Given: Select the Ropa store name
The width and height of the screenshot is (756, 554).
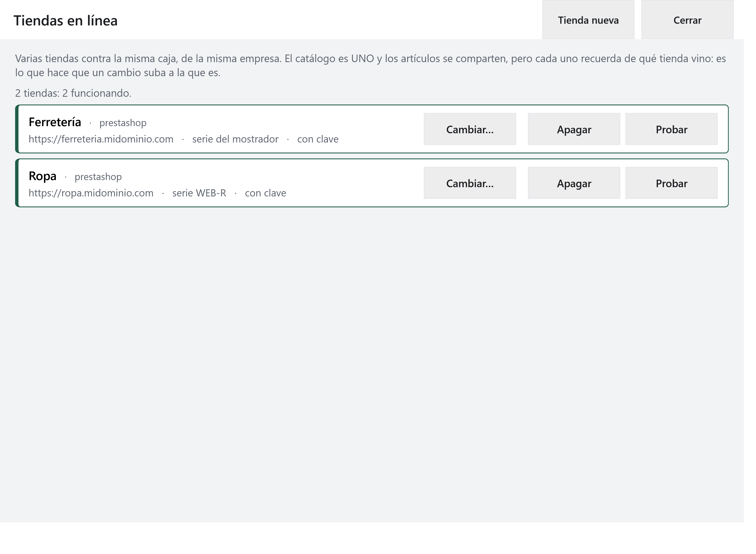Looking at the screenshot, I should click(x=43, y=176).
